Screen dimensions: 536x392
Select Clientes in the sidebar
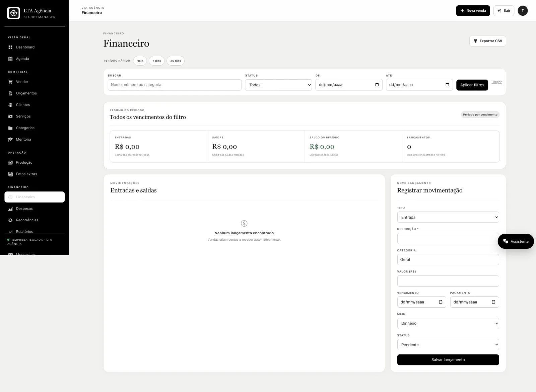(35, 105)
